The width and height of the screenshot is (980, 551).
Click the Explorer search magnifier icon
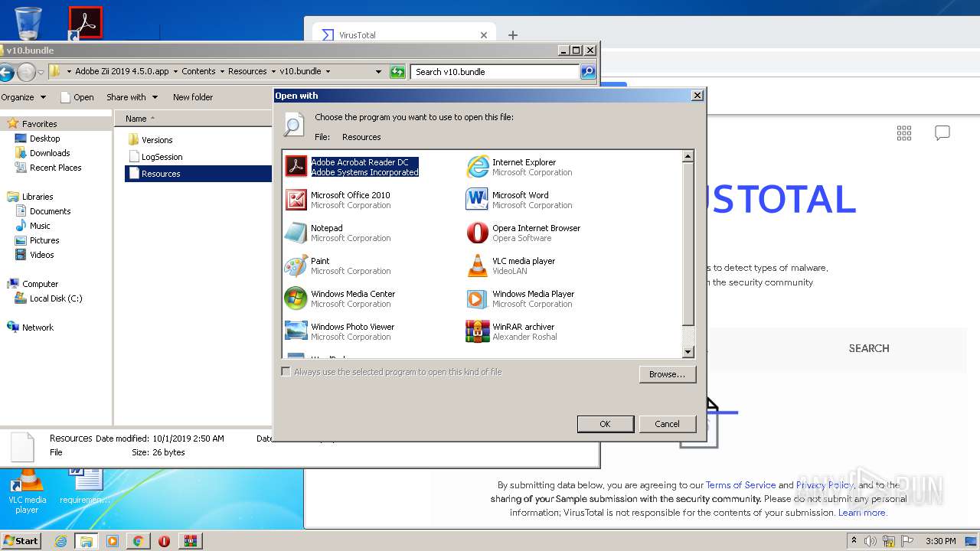(587, 72)
